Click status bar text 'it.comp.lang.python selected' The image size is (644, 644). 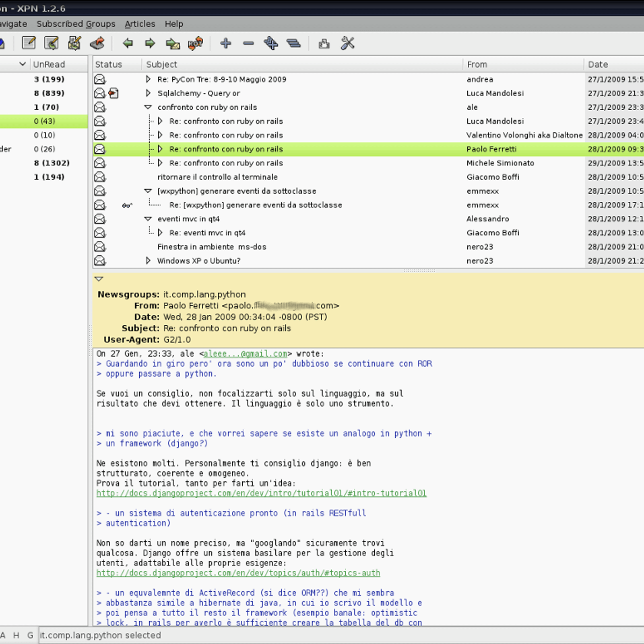(x=100, y=635)
